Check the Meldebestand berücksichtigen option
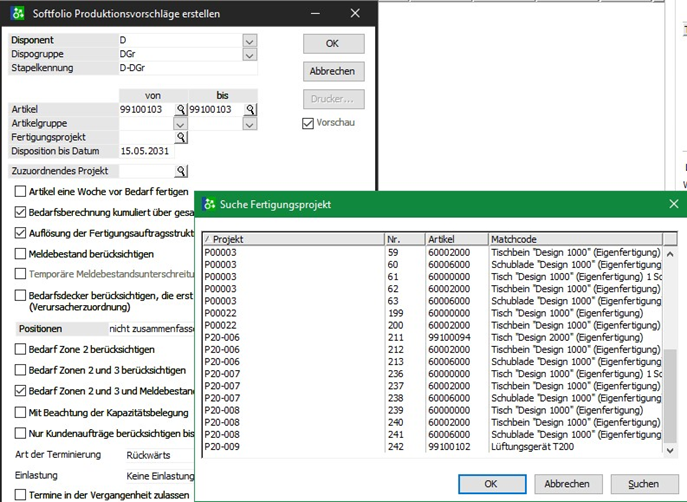The height and width of the screenshot is (502, 687). (21, 254)
